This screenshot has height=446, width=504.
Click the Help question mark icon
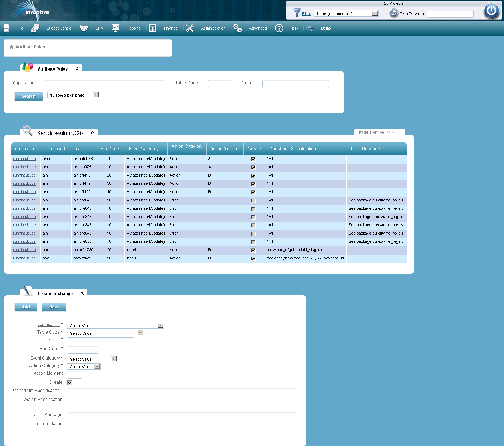(279, 28)
